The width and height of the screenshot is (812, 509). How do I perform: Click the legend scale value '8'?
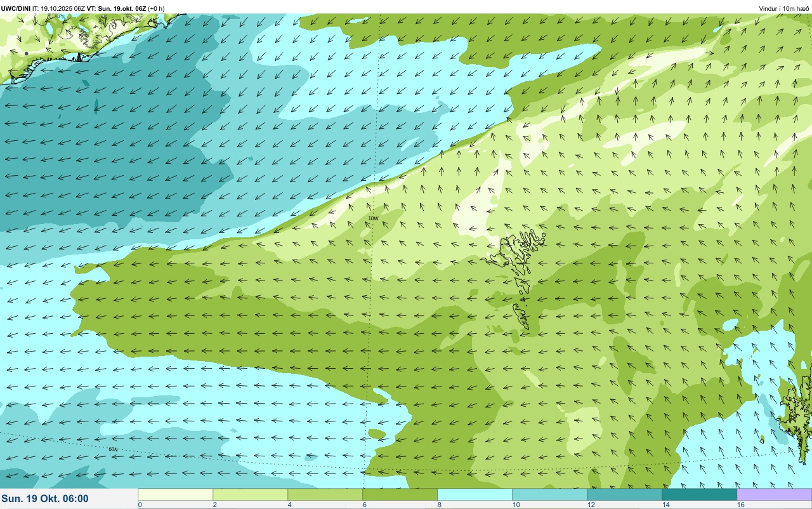(439, 505)
